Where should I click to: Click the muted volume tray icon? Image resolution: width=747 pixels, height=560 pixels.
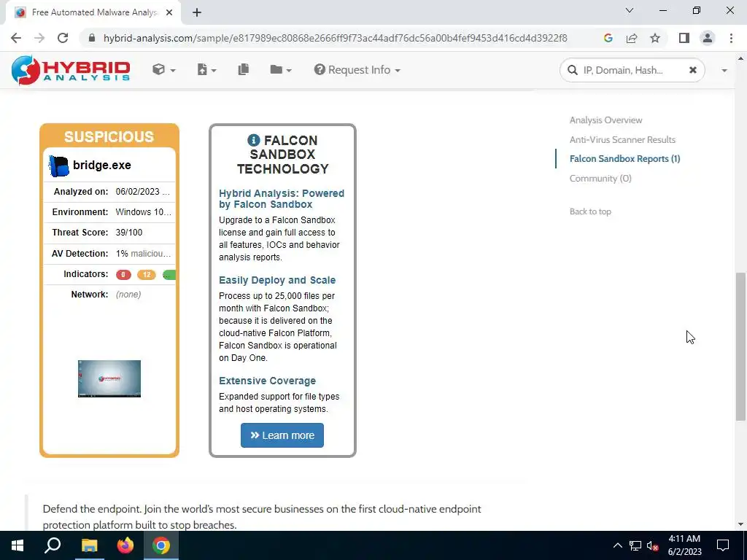(653, 545)
